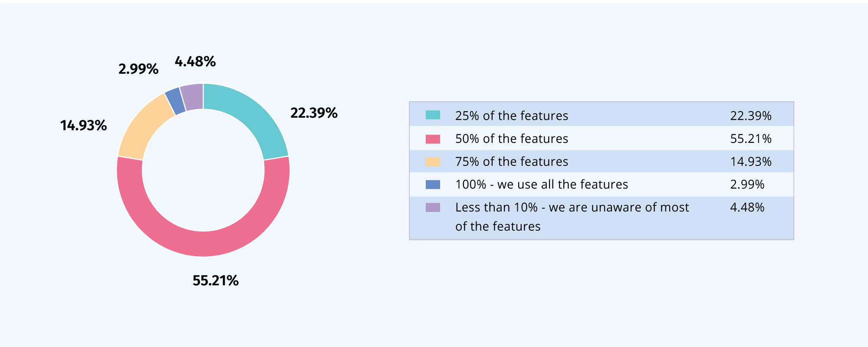This screenshot has height=347, width=868.
Task: Click the purple Less than 10% swatch
Action: pos(433,208)
